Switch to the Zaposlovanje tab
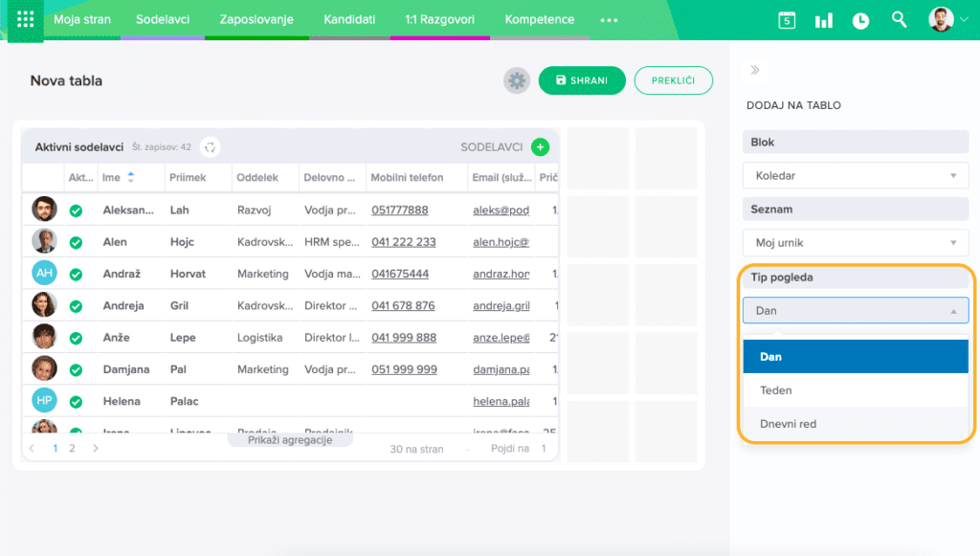The height and width of the screenshot is (556, 980). pos(256,19)
